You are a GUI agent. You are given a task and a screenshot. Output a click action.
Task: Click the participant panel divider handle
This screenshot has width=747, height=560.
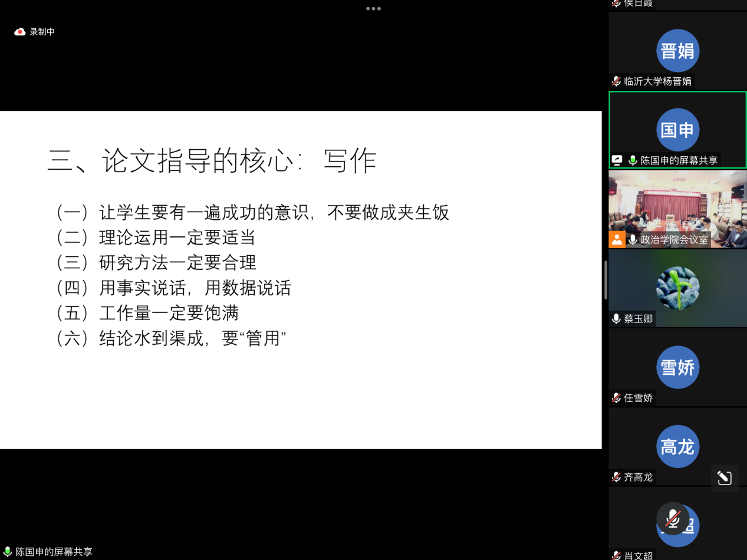point(606,280)
